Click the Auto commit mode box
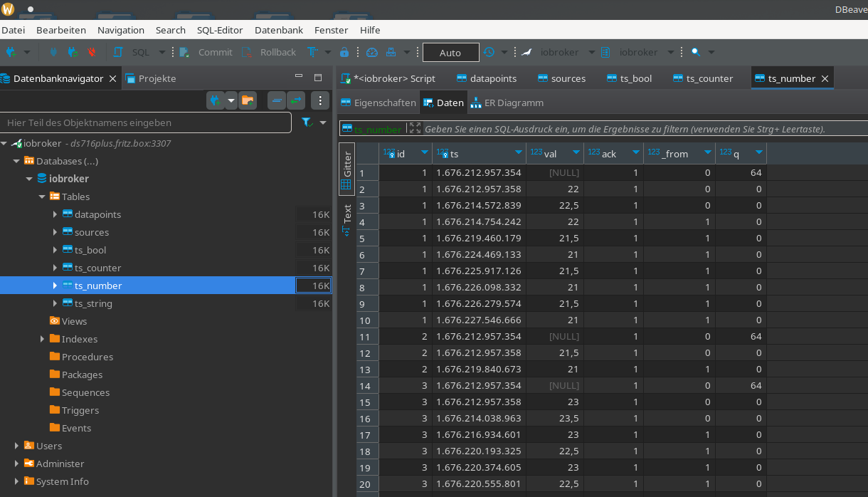Image resolution: width=868 pixels, height=497 pixels. (450, 53)
